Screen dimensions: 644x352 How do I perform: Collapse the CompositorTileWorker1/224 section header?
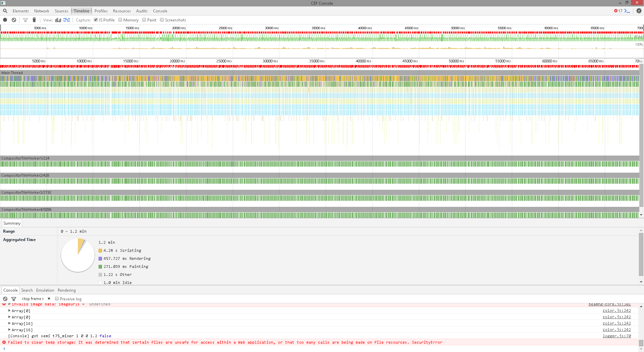[319, 158]
